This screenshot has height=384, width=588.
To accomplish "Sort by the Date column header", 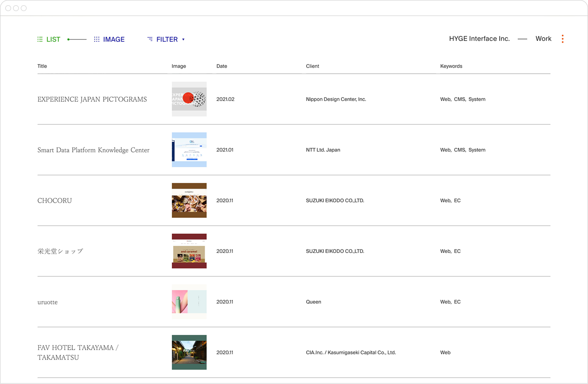I will click(222, 66).
